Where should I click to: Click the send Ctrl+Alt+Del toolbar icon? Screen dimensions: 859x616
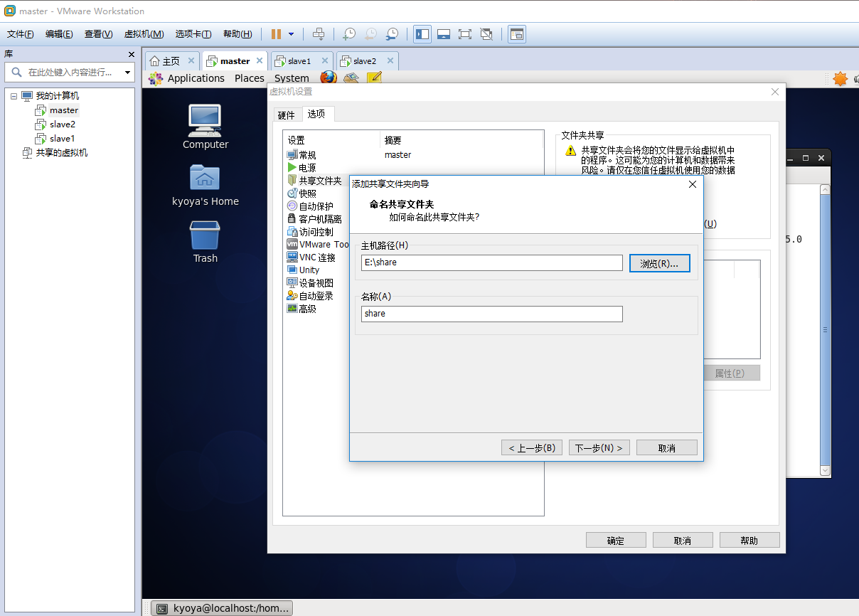click(x=319, y=34)
